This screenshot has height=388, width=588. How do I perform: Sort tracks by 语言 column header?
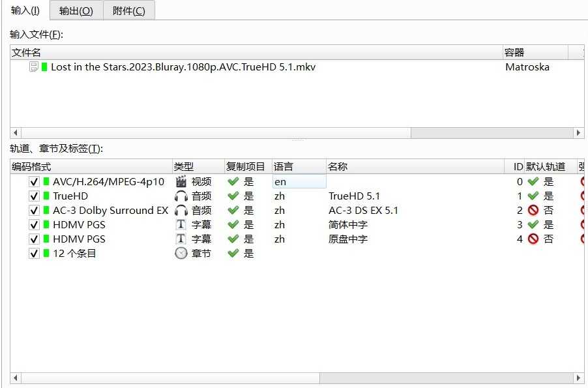[299, 166]
